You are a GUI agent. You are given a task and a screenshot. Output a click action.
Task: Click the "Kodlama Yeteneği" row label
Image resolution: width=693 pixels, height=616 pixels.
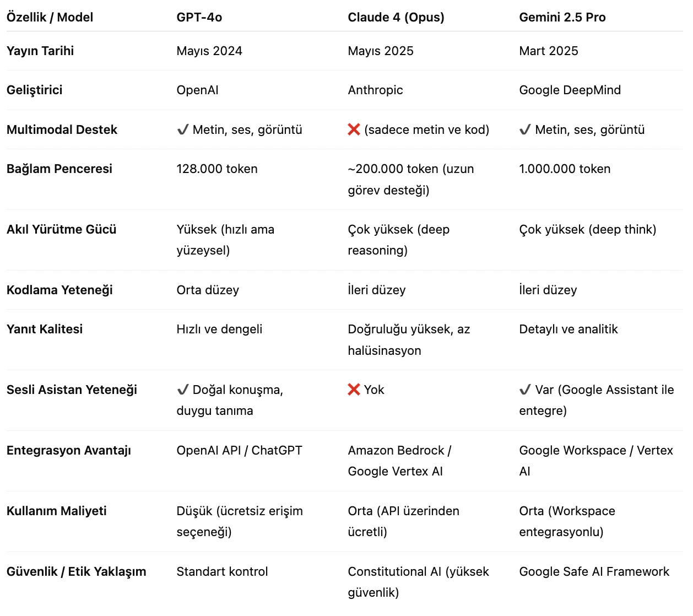59,290
